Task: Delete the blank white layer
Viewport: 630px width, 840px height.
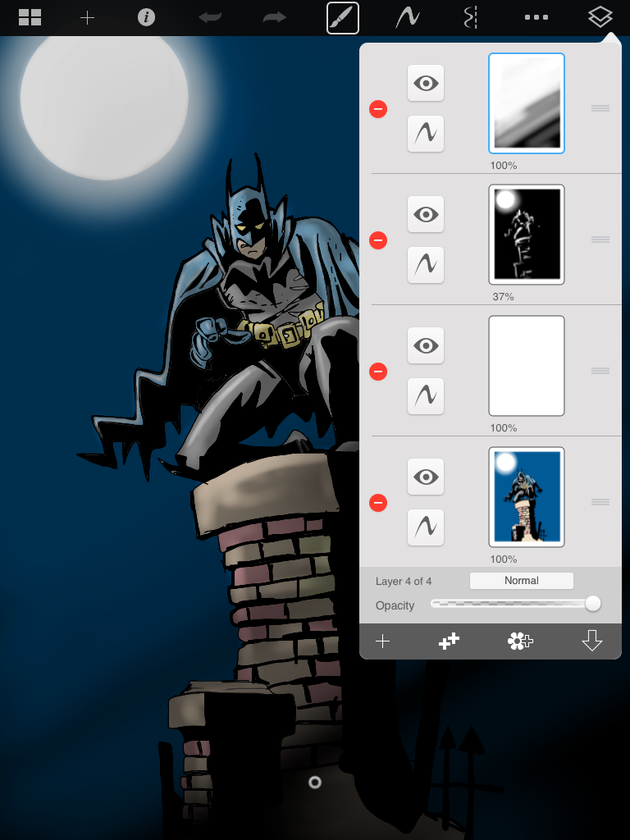Action: click(378, 372)
